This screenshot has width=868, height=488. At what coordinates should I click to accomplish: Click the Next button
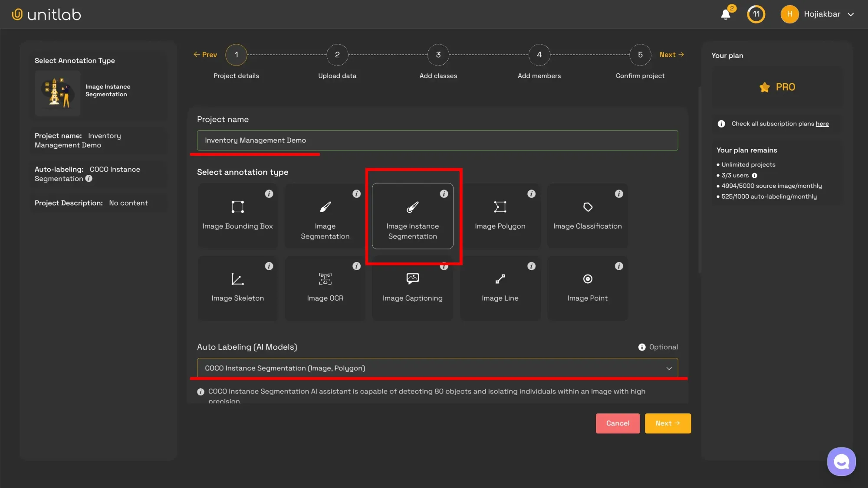coord(667,423)
